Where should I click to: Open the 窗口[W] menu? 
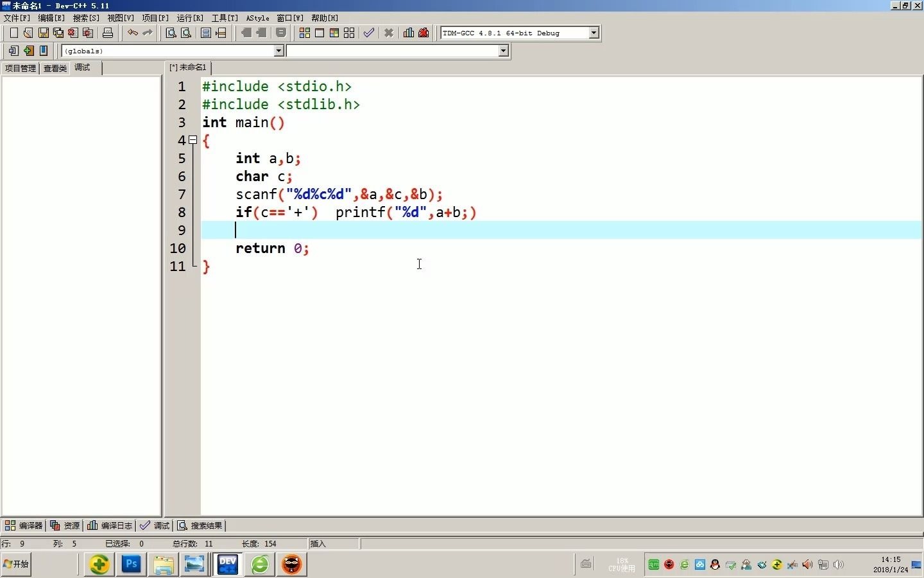coord(290,18)
